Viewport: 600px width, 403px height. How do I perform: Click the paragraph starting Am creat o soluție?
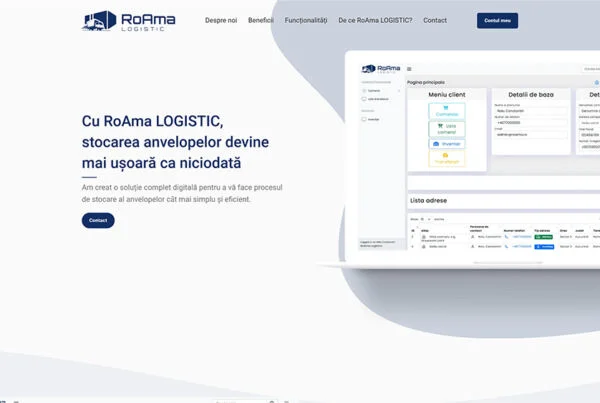click(182, 193)
